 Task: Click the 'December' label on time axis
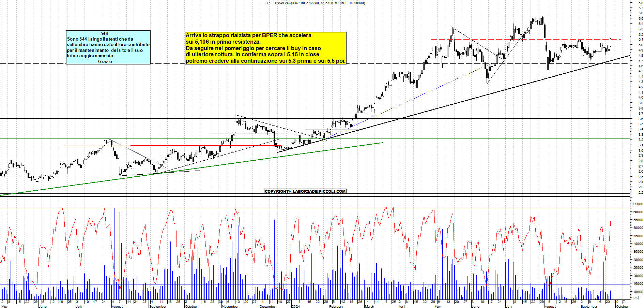[x=267, y=306]
